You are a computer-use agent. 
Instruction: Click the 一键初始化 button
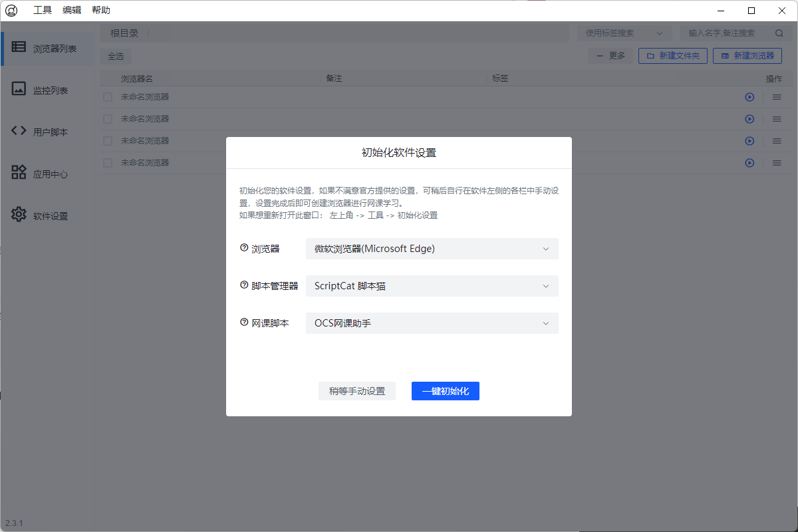point(445,391)
